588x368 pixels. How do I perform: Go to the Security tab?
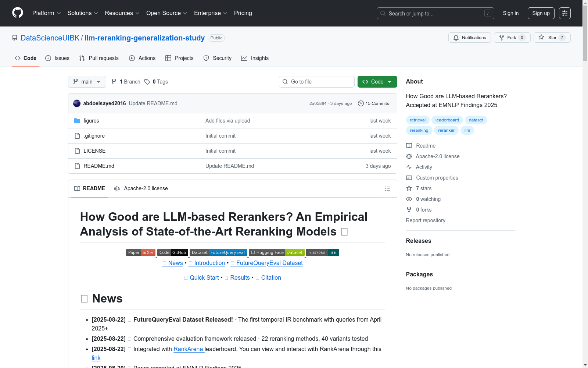pyautogui.click(x=218, y=58)
